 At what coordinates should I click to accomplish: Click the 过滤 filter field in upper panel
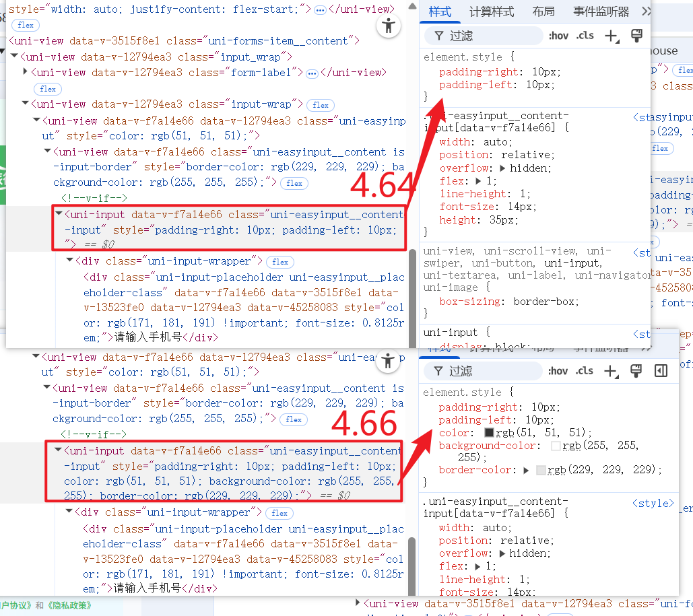coord(492,36)
